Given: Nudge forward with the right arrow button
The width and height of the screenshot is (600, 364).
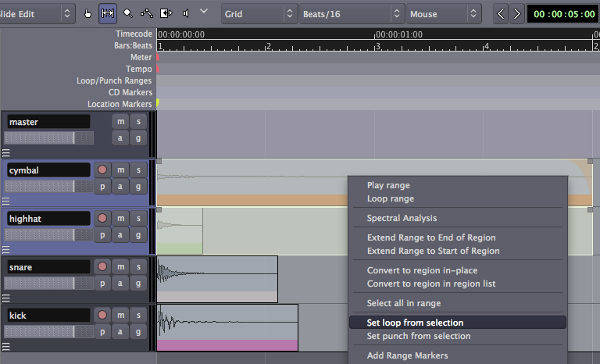Looking at the screenshot, I should coord(517,14).
